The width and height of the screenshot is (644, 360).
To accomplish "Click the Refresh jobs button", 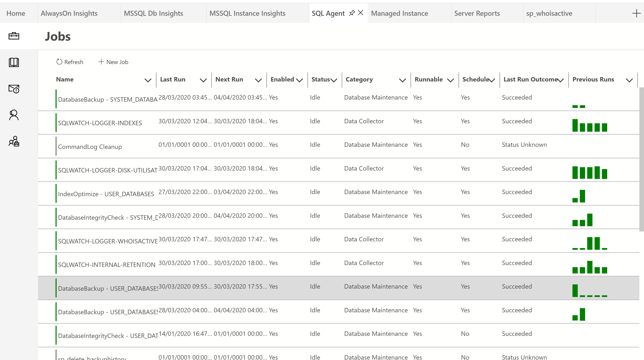I will 70,62.
